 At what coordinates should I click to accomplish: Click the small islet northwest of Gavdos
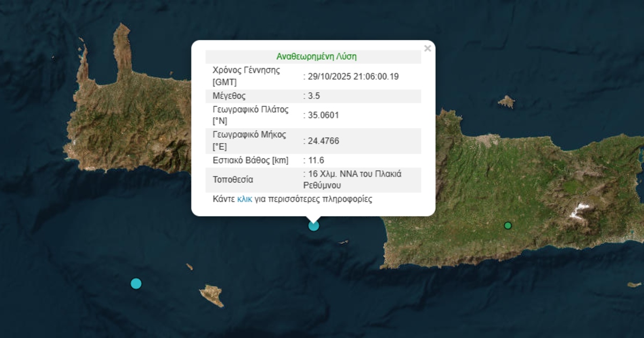point(189,267)
